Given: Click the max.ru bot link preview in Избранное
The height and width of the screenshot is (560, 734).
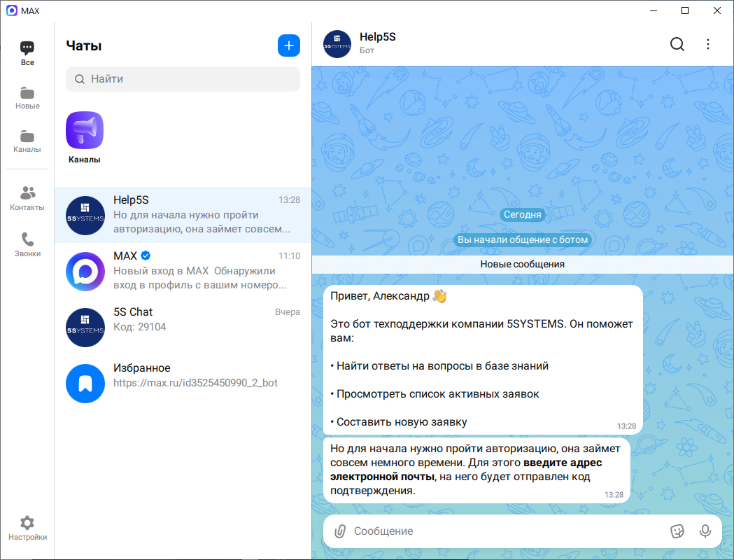Looking at the screenshot, I should (x=195, y=383).
